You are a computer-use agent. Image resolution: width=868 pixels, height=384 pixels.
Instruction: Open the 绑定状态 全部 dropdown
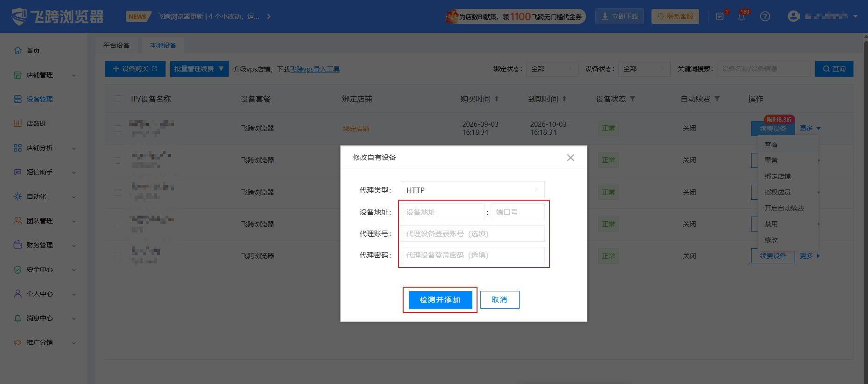[552, 69]
